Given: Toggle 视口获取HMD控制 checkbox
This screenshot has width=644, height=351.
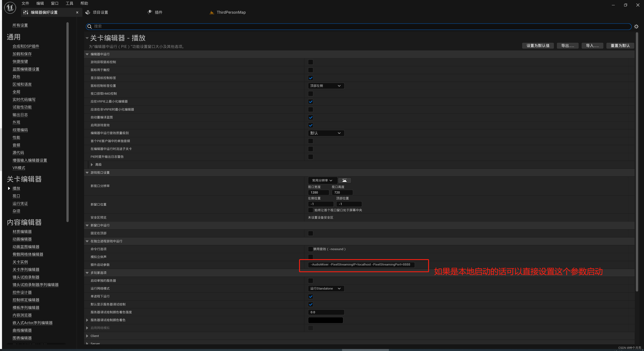Looking at the screenshot, I should 310,94.
